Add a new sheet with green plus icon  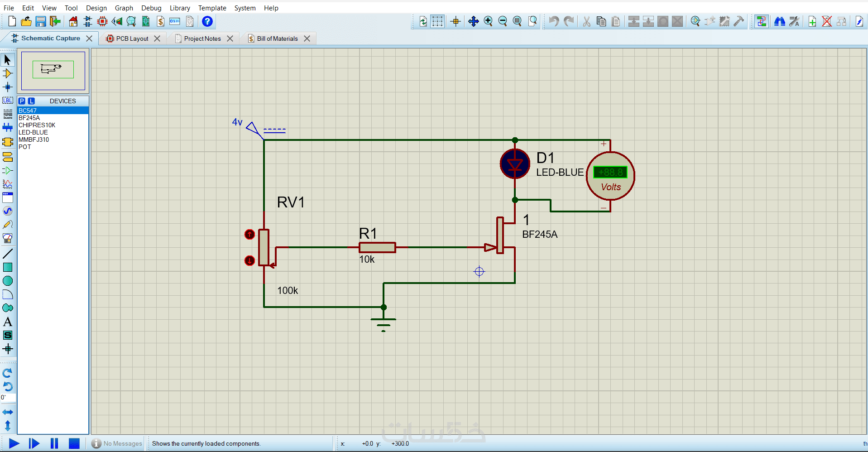[x=812, y=21]
